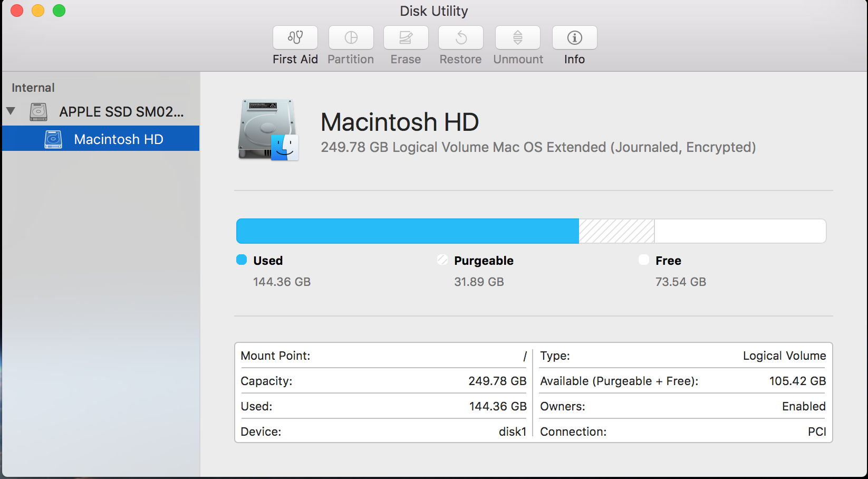Run First Aid on the volume
The image size is (868, 479).
(x=295, y=37)
